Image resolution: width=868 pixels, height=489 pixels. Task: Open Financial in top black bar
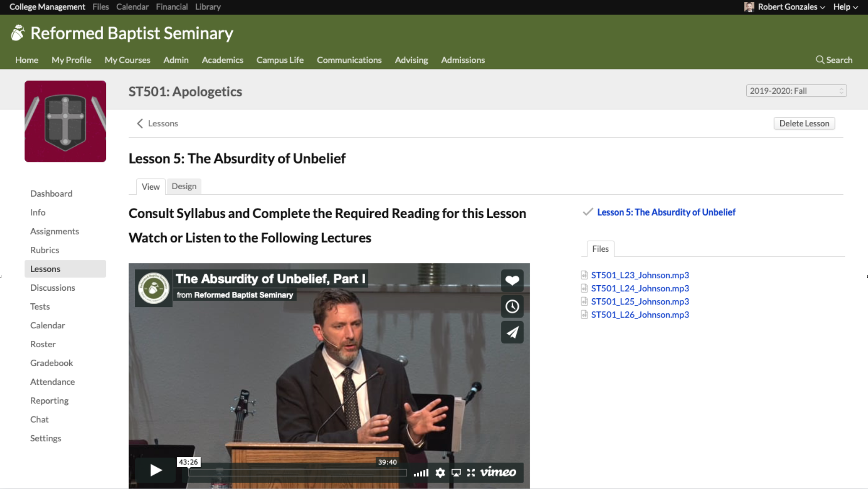pyautogui.click(x=172, y=7)
